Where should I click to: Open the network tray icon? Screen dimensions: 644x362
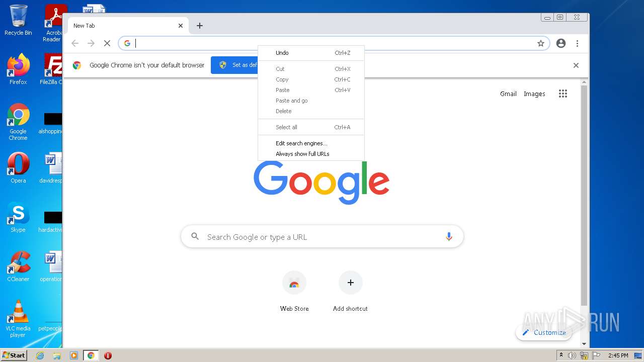[584, 355]
